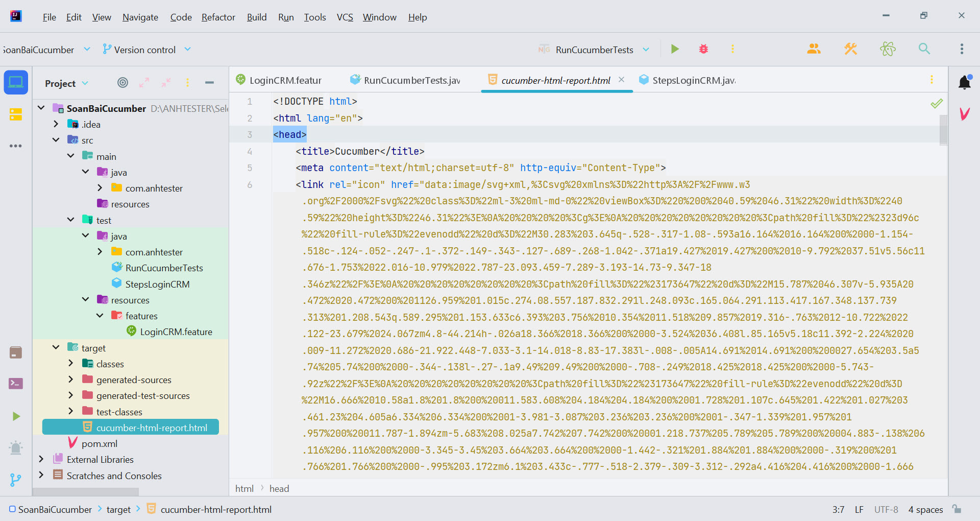Open SoanBaiCucumber project dropdown
Image resolution: width=980 pixels, height=521 pixels.
[x=46, y=50]
